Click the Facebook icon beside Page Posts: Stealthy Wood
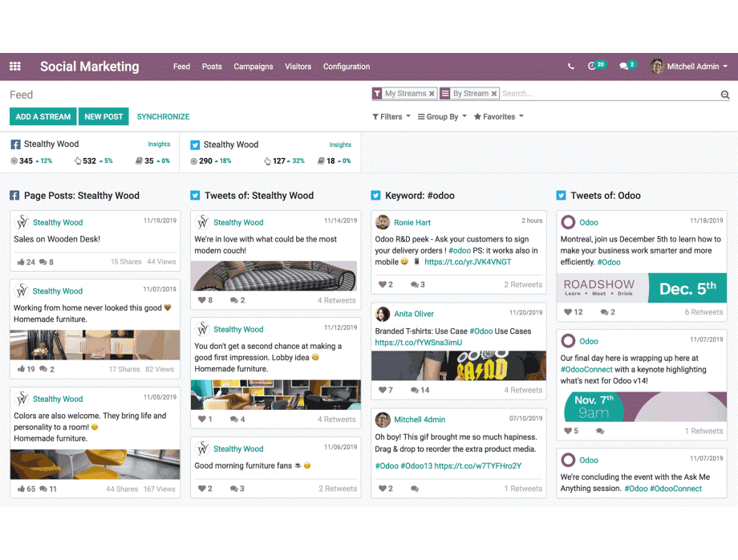738x560 pixels. [x=14, y=195]
